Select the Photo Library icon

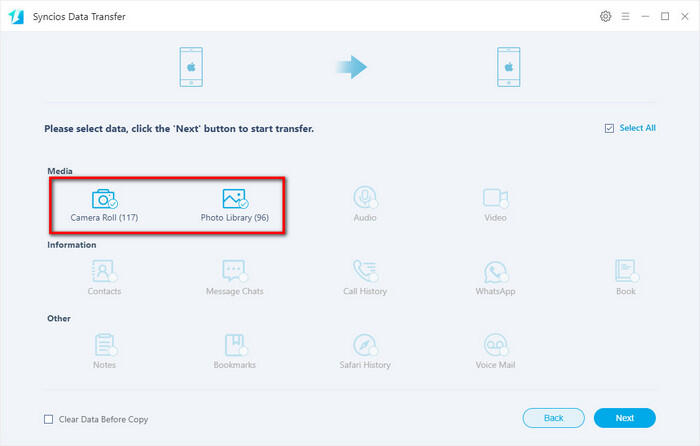pos(234,198)
